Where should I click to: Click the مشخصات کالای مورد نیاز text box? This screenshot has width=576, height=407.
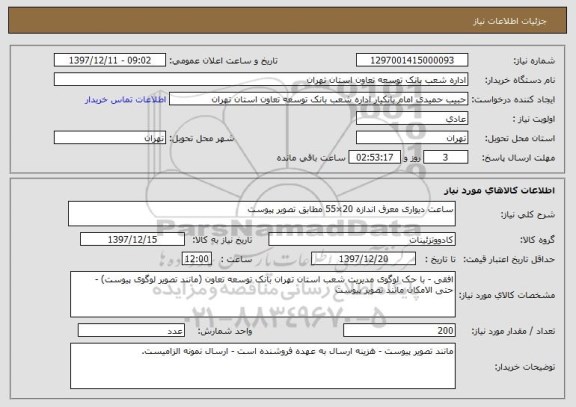[263, 295]
